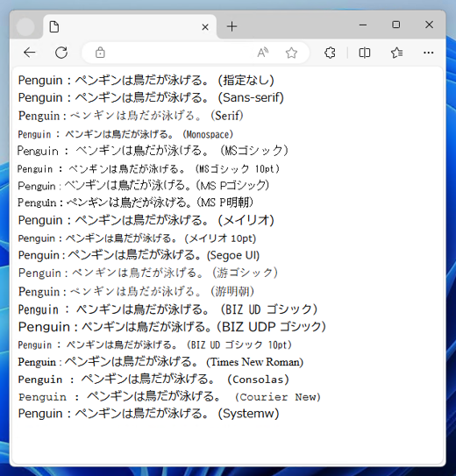This screenshot has width=456, height=476.
Task: View site info via the lock icon
Action: [100, 53]
